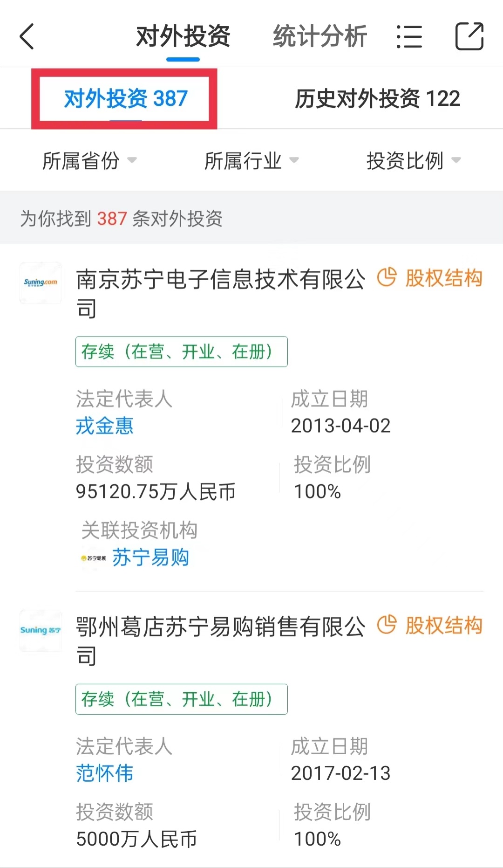
Task: Expand the 所属行业 filter dropdown
Action: tap(251, 161)
